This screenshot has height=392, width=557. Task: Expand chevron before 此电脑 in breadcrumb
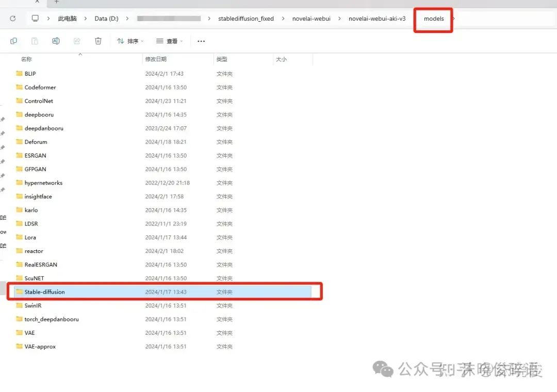[48, 19]
